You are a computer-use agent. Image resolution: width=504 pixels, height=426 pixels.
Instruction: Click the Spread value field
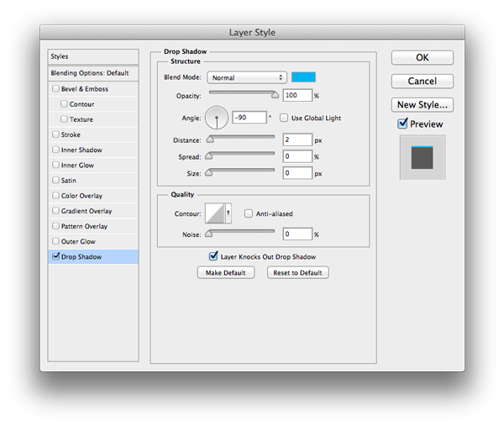[x=297, y=156]
